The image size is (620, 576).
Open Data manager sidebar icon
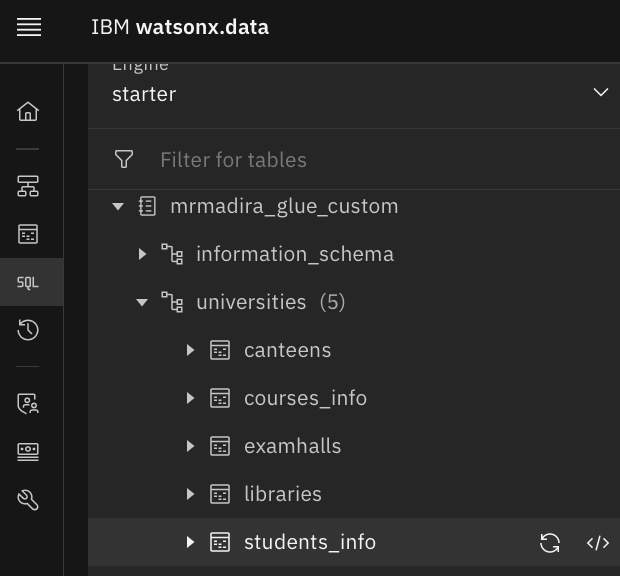pos(28,234)
